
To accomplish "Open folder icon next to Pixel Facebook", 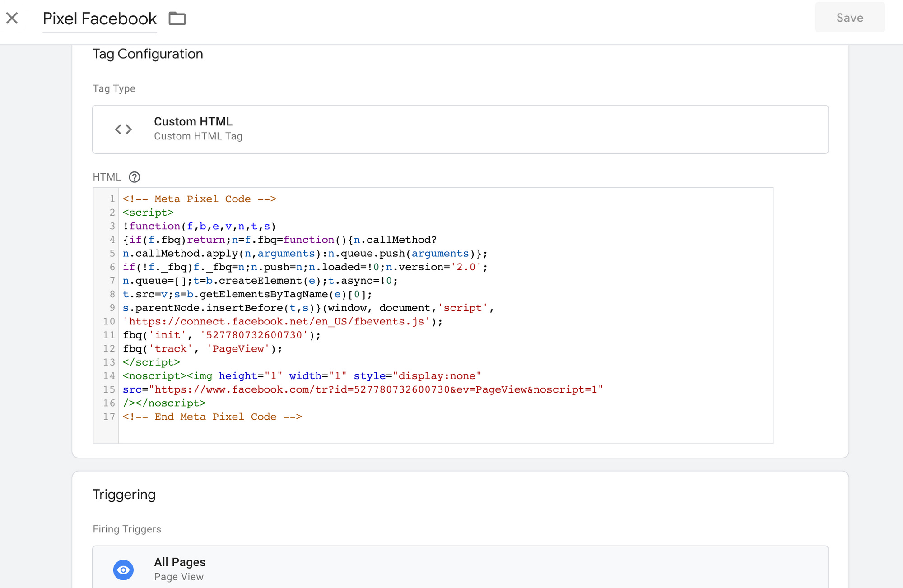I will (x=177, y=19).
